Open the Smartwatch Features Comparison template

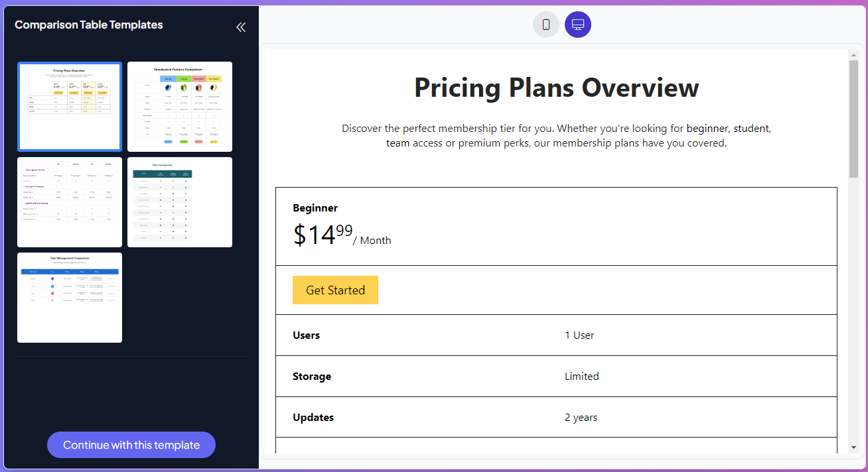tap(179, 106)
